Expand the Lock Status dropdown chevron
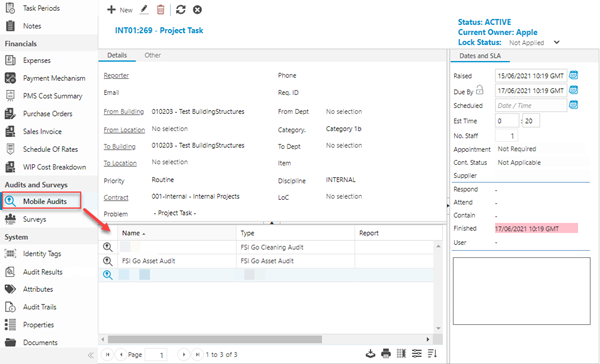The height and width of the screenshot is (364, 600). point(557,42)
